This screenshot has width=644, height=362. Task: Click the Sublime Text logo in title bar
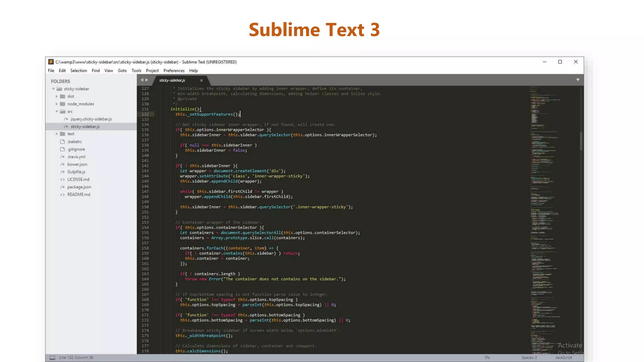tap(51, 62)
